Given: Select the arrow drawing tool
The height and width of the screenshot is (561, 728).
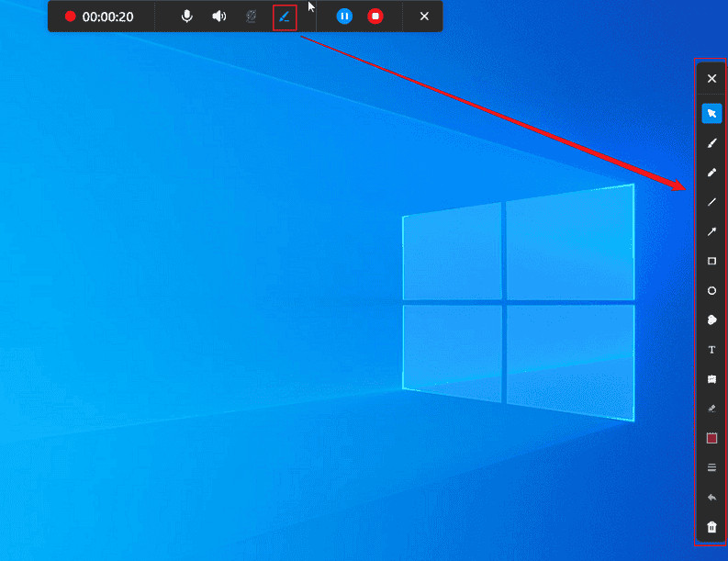Looking at the screenshot, I should (x=711, y=231).
